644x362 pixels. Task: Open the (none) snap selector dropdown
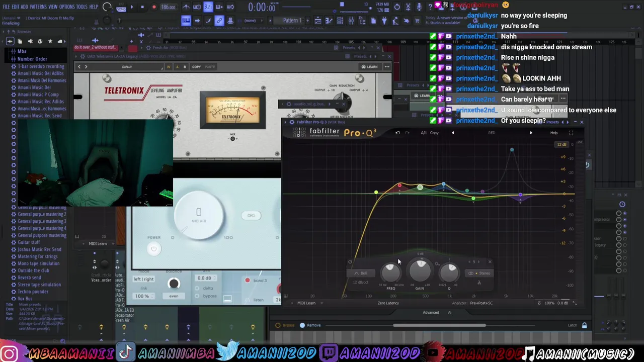pyautogui.click(x=253, y=21)
